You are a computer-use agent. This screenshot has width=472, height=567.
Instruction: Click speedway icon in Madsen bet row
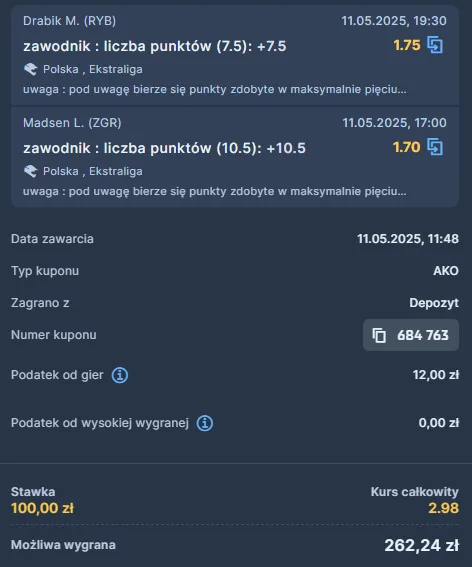pos(31,171)
